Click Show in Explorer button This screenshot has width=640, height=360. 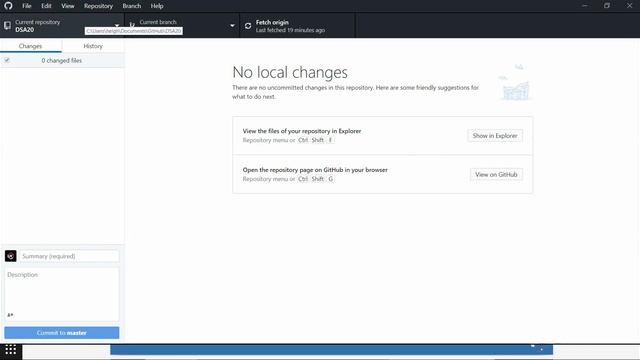(495, 136)
